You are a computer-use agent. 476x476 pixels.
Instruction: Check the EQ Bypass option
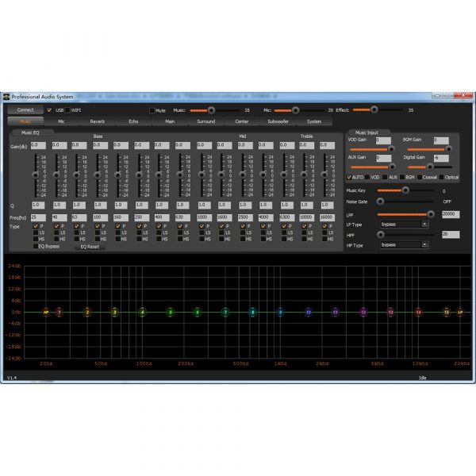[x=36, y=247]
